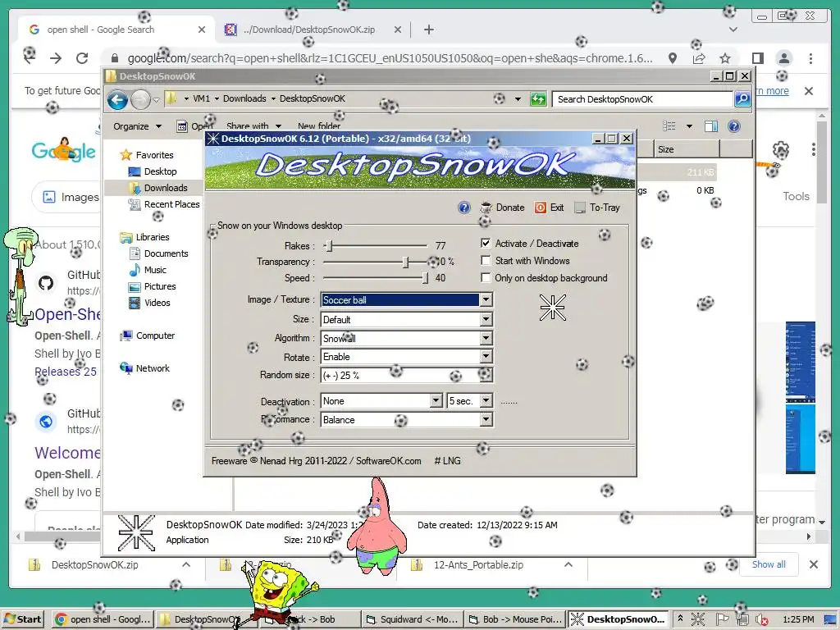Click Explorer search magnifier button

click(742, 99)
